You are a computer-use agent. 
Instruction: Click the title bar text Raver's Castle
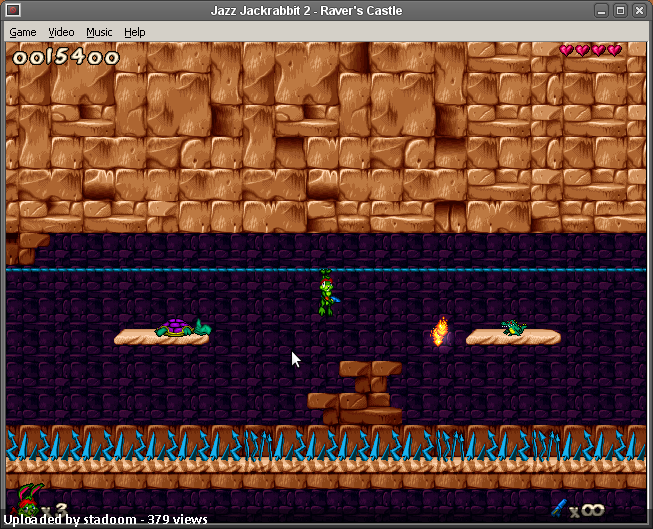click(361, 10)
